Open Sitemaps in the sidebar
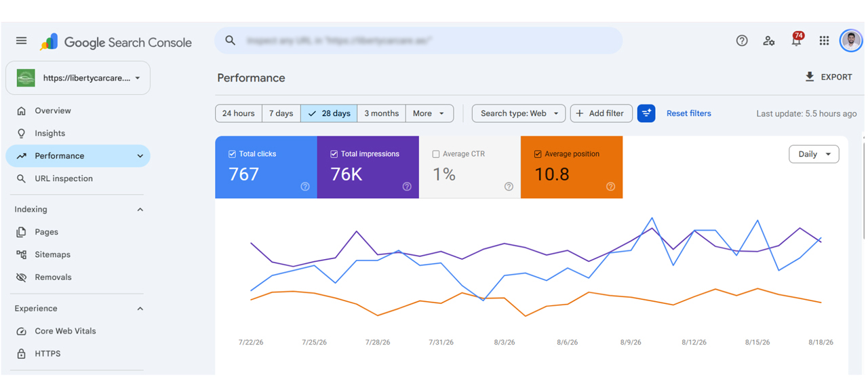868x388 pixels. (78, 254)
